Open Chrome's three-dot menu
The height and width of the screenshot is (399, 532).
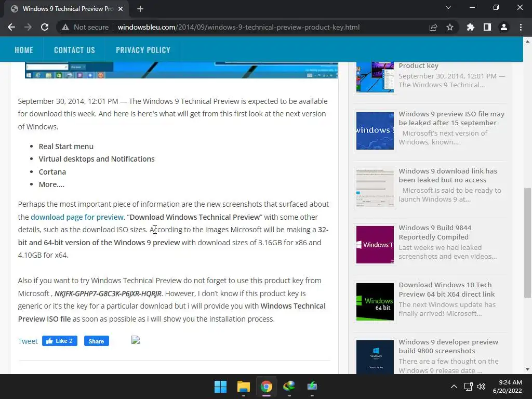[x=521, y=27]
